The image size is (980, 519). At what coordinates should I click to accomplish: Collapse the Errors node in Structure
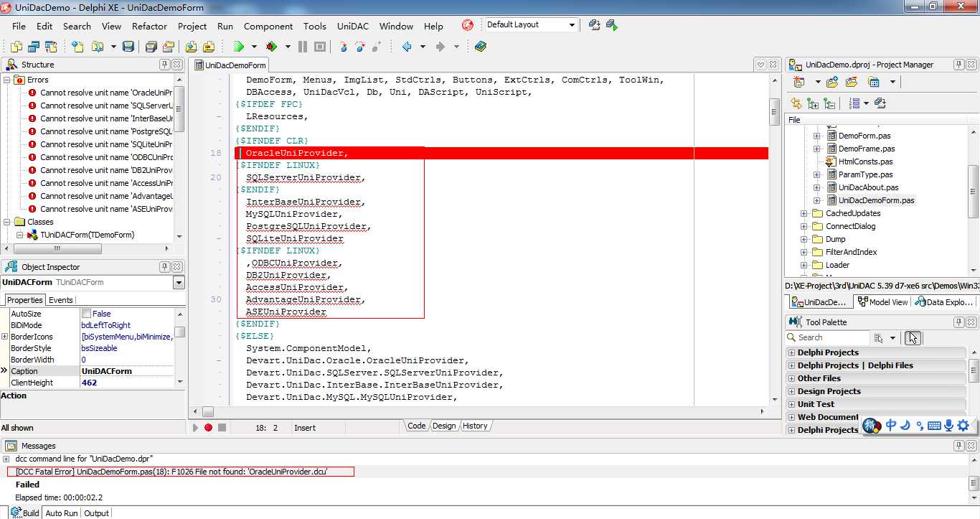pos(7,80)
